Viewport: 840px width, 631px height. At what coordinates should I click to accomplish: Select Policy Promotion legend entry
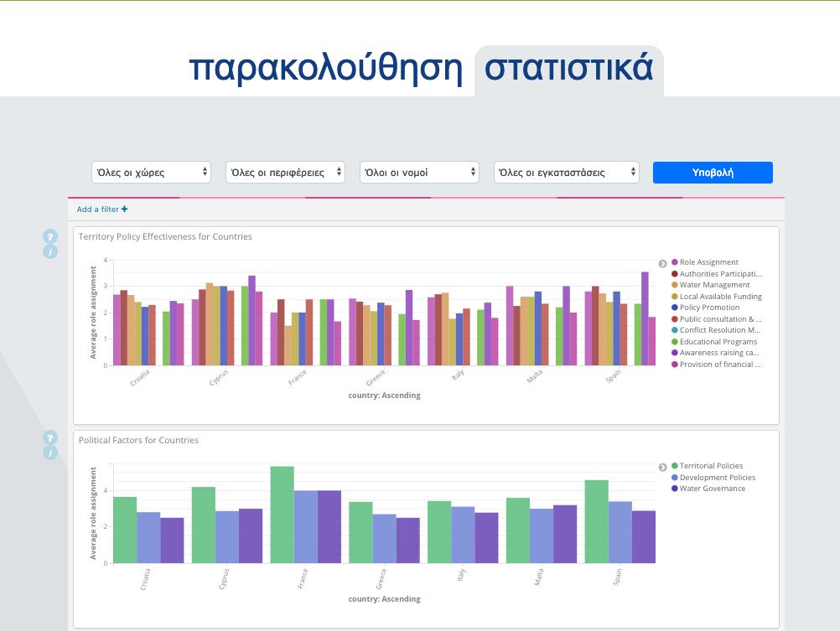click(706, 308)
